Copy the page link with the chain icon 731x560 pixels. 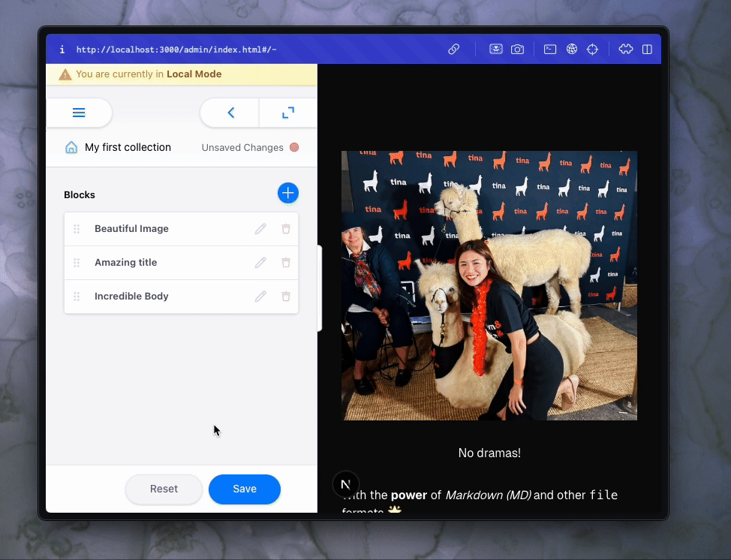[x=453, y=50]
